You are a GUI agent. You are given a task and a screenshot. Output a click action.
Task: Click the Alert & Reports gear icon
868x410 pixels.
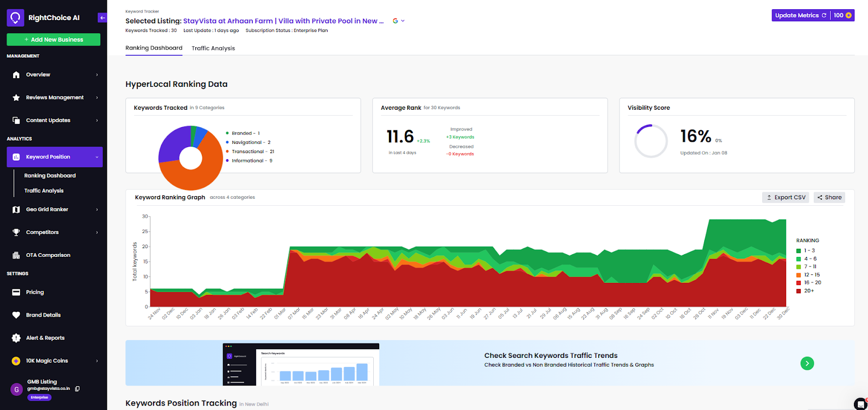click(16, 338)
